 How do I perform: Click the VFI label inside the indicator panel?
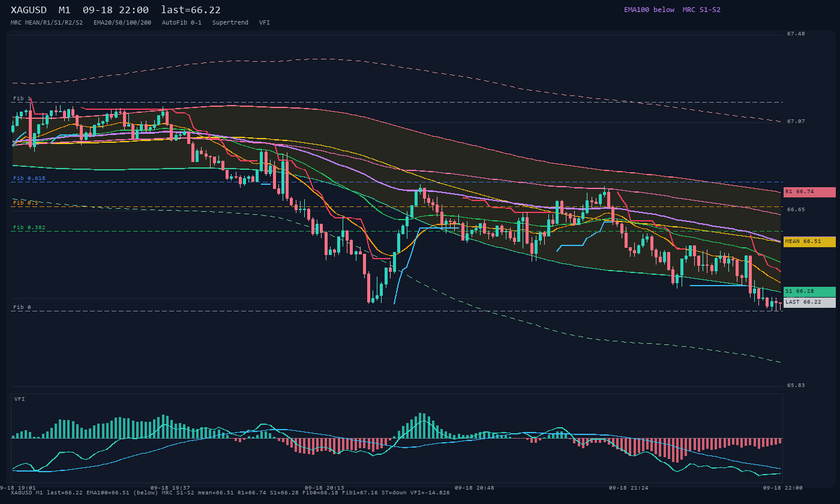(20, 399)
